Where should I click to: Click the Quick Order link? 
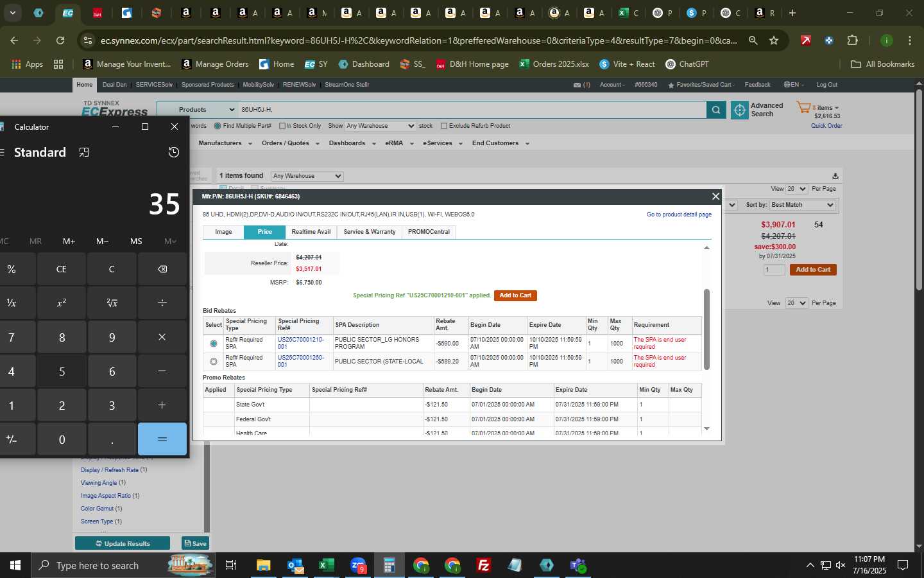[826, 126]
